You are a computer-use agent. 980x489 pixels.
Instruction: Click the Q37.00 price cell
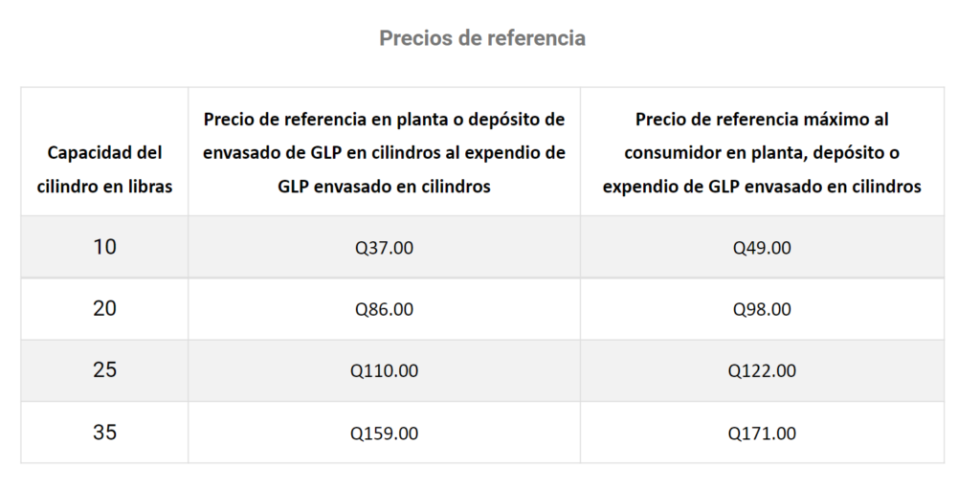click(384, 248)
